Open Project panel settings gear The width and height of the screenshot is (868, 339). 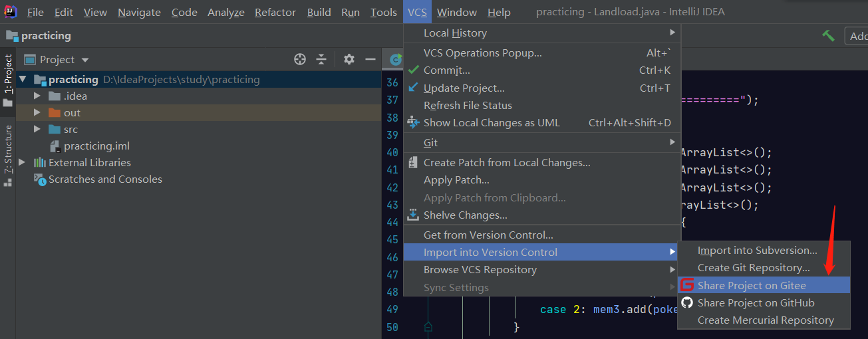point(349,60)
